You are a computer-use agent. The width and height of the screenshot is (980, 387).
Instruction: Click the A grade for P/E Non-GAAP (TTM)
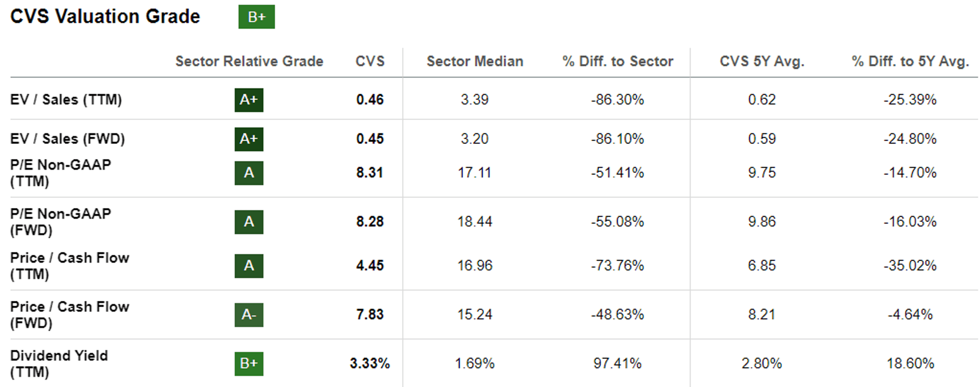[249, 173]
